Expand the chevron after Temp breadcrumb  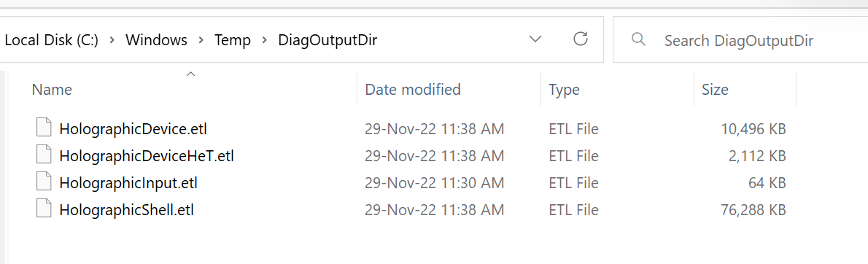(266, 40)
